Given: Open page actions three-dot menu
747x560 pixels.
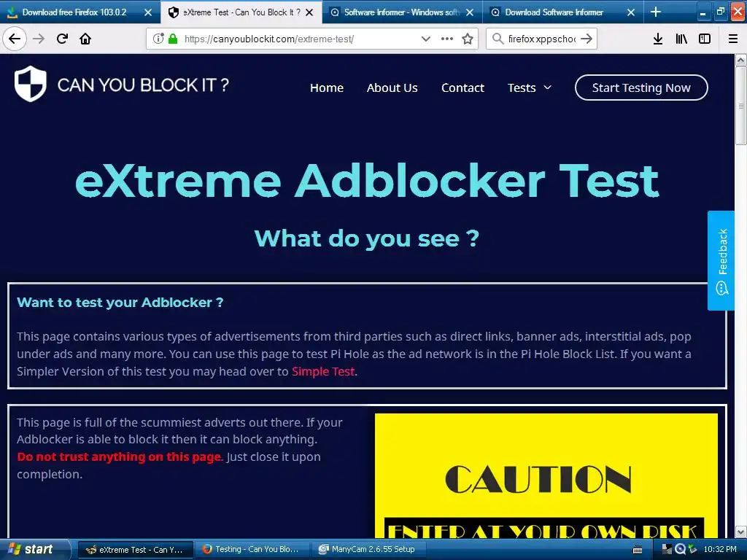Looking at the screenshot, I should [x=447, y=39].
